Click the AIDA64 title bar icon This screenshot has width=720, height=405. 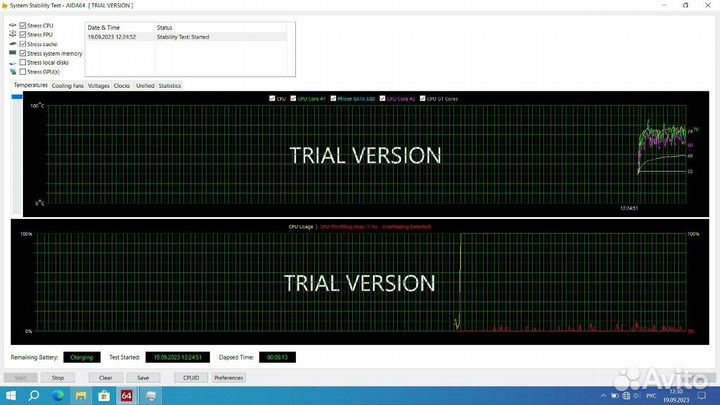[4, 5]
